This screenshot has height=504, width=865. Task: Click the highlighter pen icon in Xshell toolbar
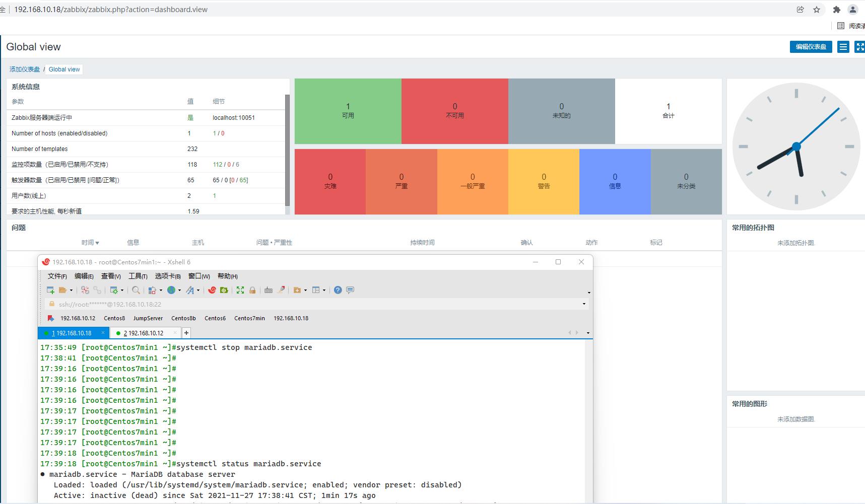(x=282, y=290)
